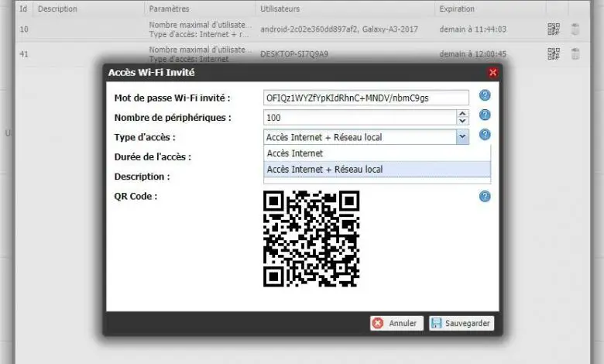
Task: Open help for Wi-Fi guest password field
Action: 485,95
